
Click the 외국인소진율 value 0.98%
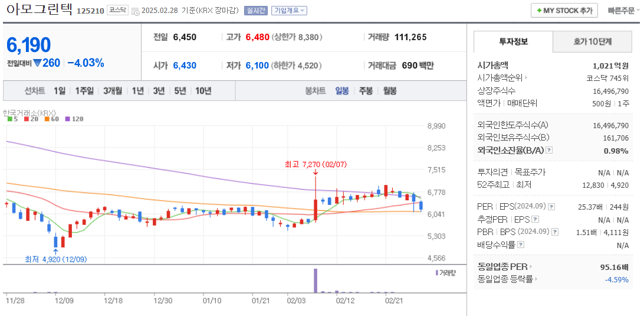tap(616, 151)
